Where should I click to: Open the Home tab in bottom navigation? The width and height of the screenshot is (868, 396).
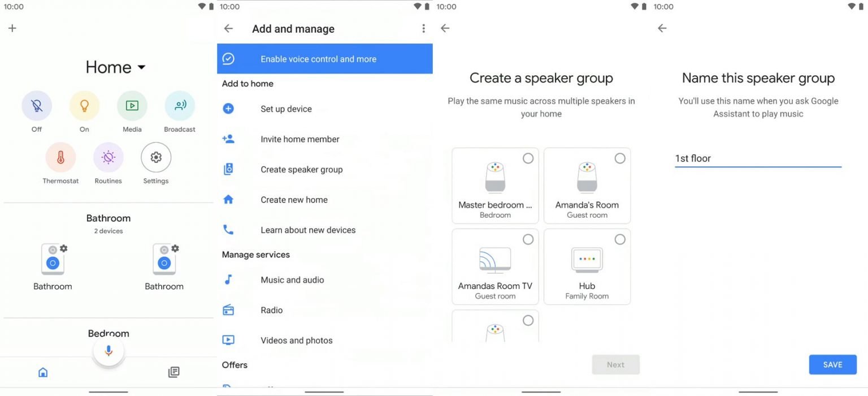point(42,372)
